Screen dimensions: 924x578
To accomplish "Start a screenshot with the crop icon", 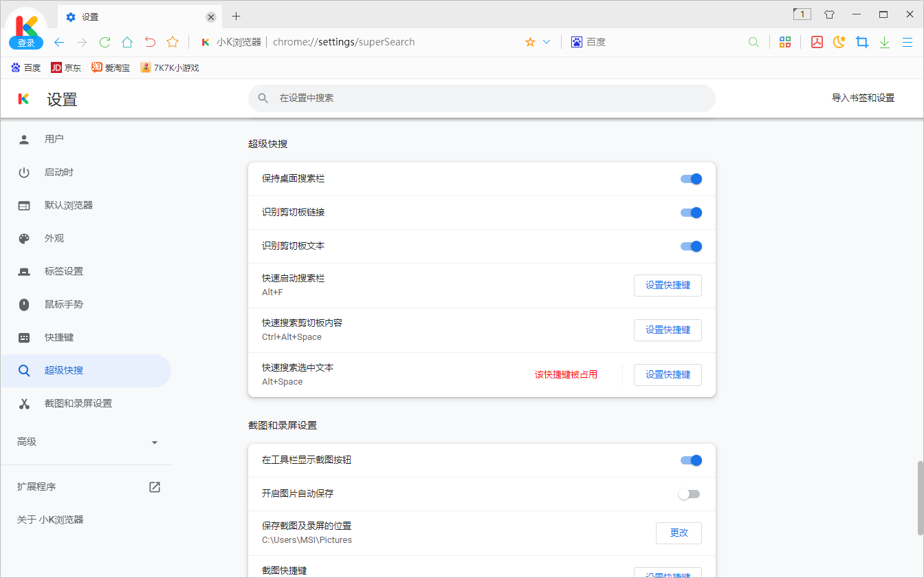I will (x=862, y=42).
